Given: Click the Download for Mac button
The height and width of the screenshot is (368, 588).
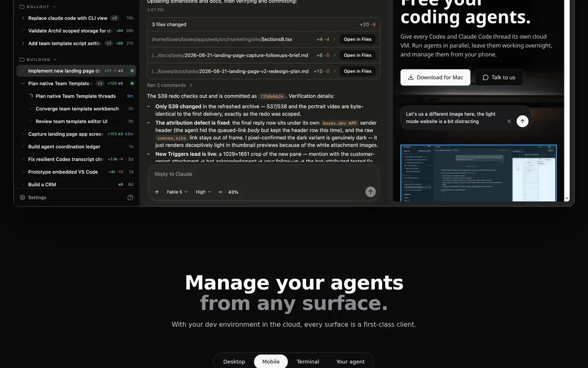Looking at the screenshot, I should point(435,78).
